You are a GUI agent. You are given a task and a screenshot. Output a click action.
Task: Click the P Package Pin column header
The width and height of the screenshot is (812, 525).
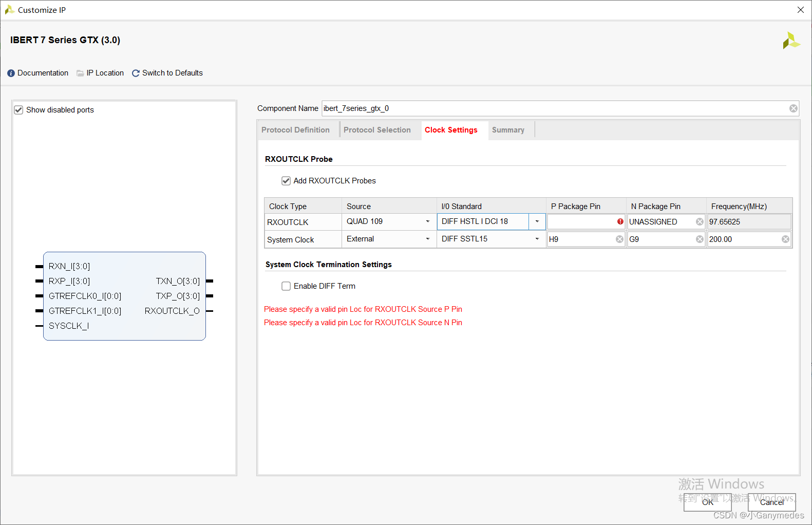(x=586, y=206)
